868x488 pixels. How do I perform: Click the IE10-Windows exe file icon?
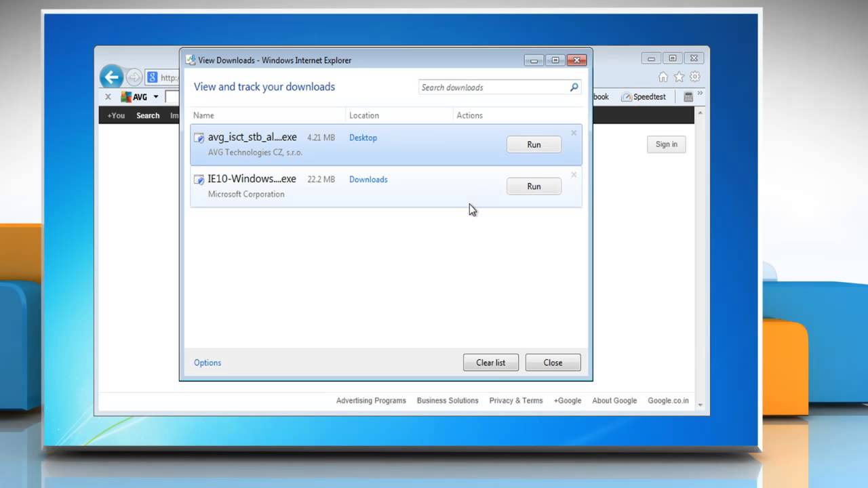tap(199, 180)
